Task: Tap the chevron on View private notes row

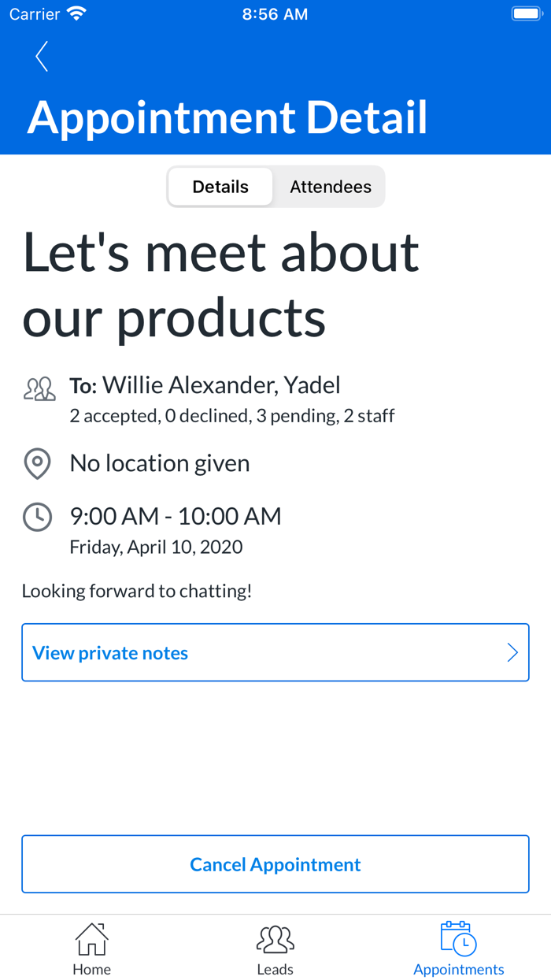Action: 513,652
